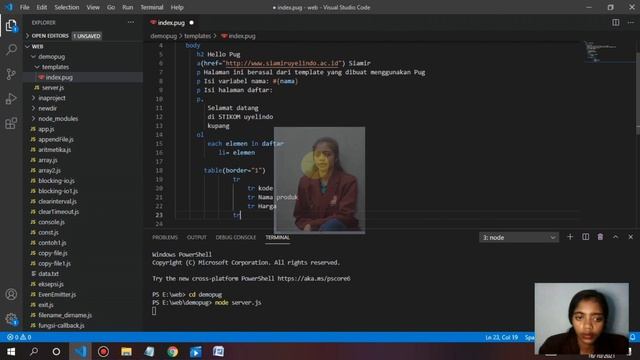Open Explorer more actions ellipsis
The height and width of the screenshot is (360, 640).
coord(131,22)
